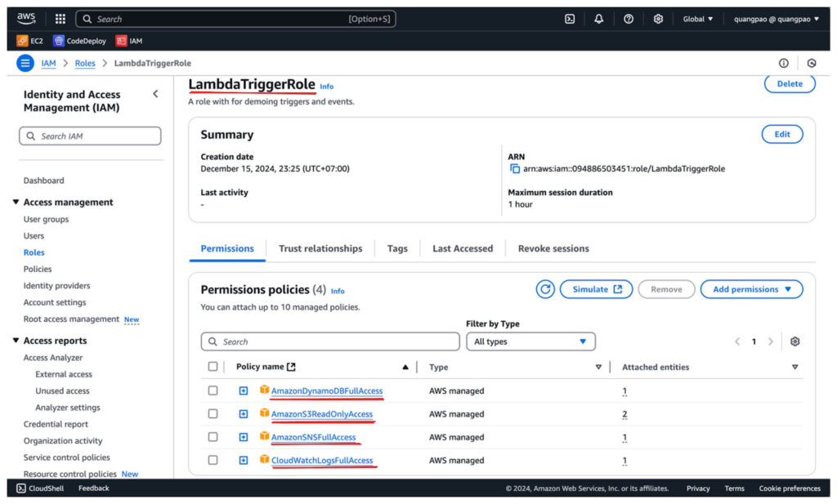The image size is (837, 504).
Task: Open CloudShell from the footer
Action: [x=40, y=488]
